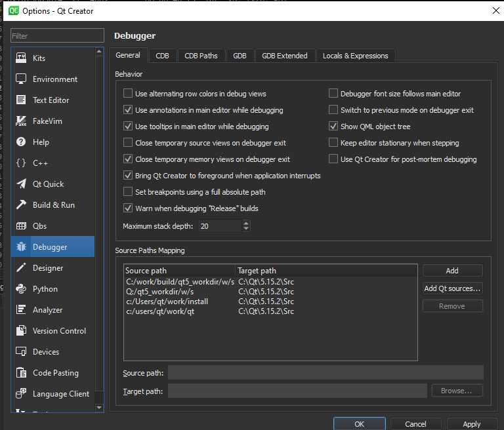Select the Build & Run hammer icon

21,205
